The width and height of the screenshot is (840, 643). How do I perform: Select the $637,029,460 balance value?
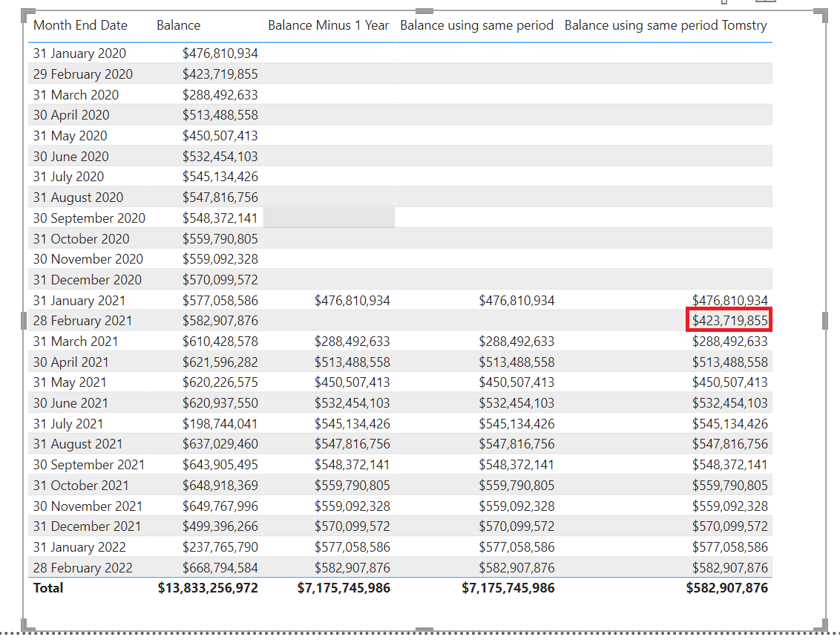[x=220, y=444]
